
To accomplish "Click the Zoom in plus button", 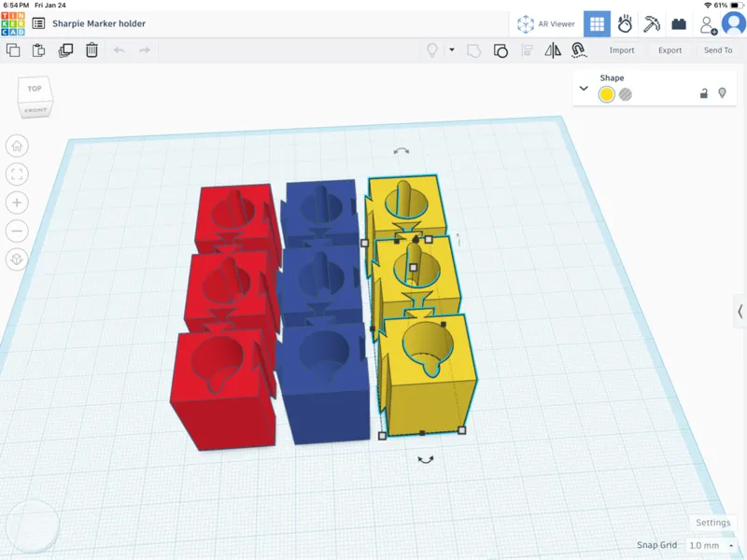I will point(17,203).
